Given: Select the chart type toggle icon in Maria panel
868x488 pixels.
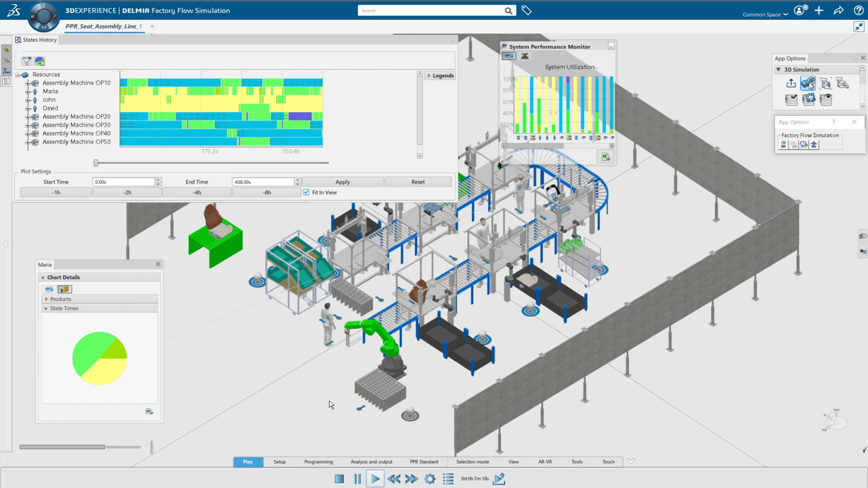Looking at the screenshot, I should point(65,289).
